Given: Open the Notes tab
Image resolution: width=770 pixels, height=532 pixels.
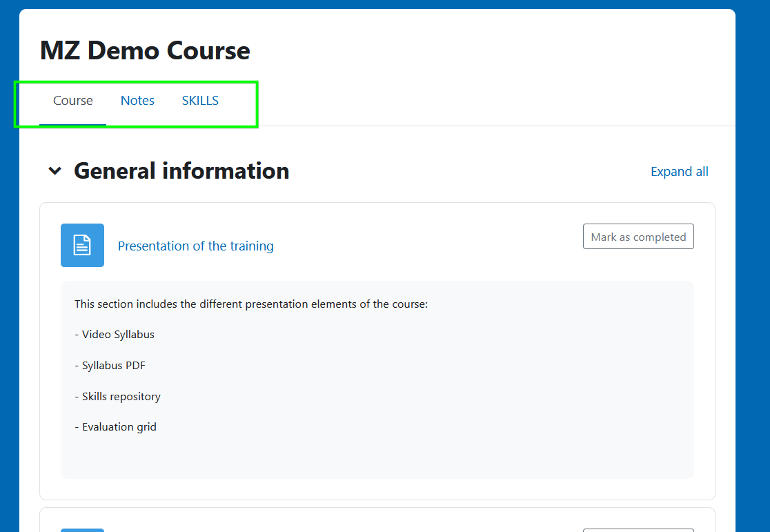Looking at the screenshot, I should [137, 101].
